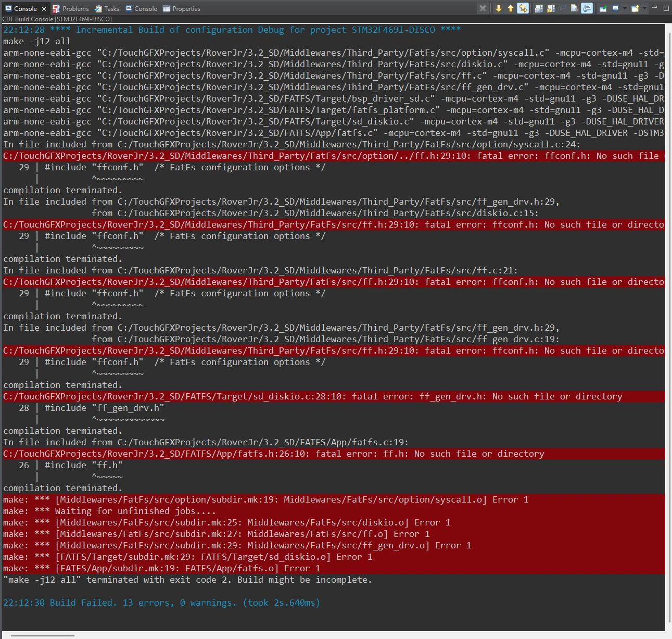Toggle the scroll lock padlock icon
Image resolution: width=672 pixels, height=639 pixels.
(x=551, y=8)
